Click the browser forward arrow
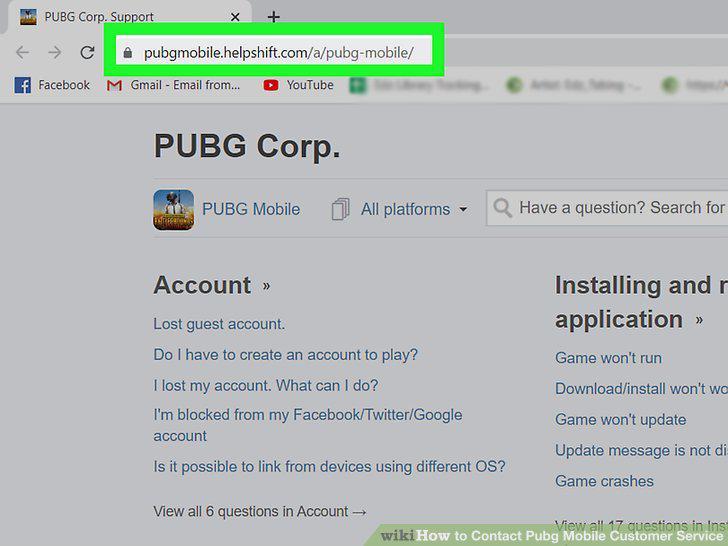This screenshot has height=546, width=728. coord(55,52)
